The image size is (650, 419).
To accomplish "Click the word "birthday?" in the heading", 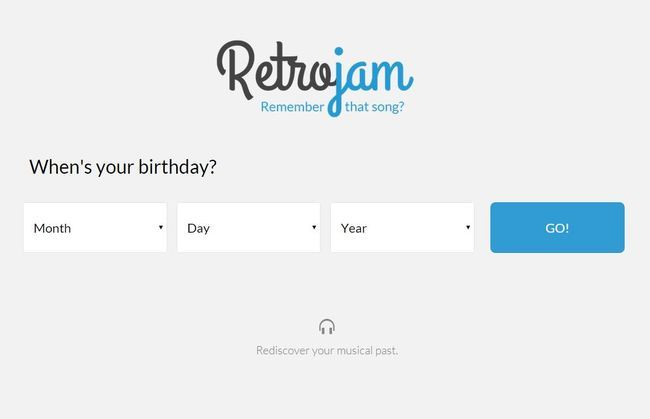I will (x=177, y=167).
